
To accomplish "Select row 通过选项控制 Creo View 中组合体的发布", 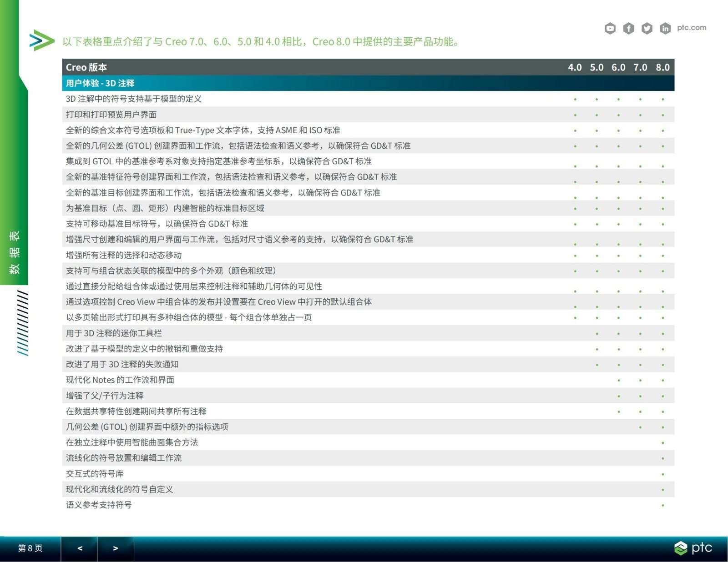I will (368, 301).
